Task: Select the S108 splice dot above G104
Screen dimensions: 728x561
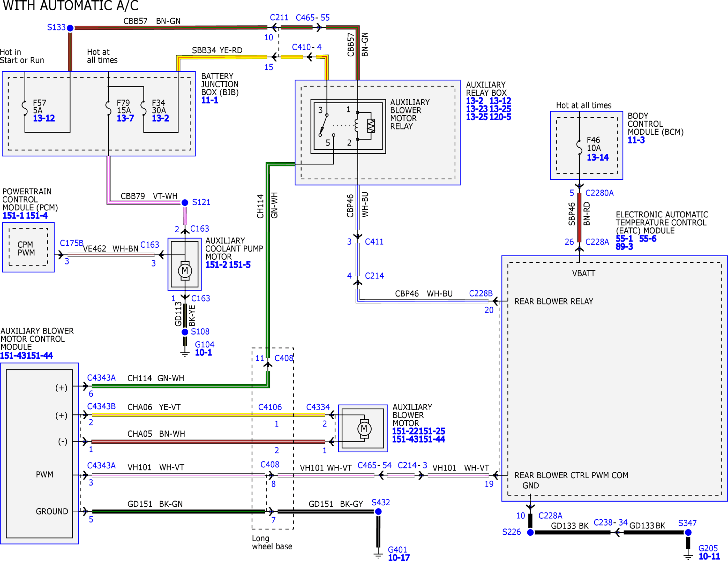Action: (185, 332)
